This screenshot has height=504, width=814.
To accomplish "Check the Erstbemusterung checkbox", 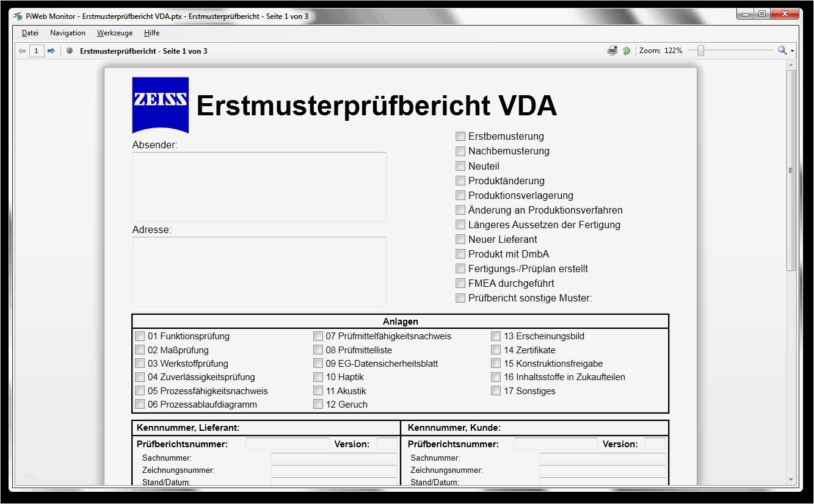I will [460, 136].
